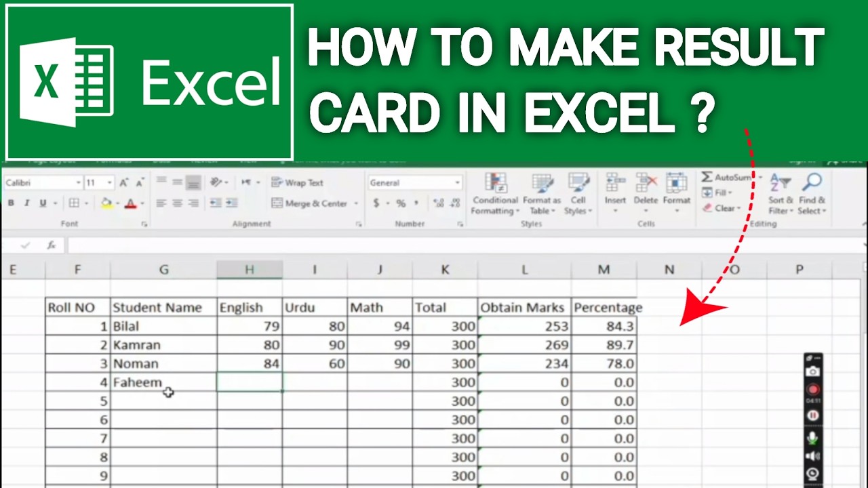This screenshot has width=868, height=488.
Task: Open the Clear dropdown
Action: click(x=722, y=209)
